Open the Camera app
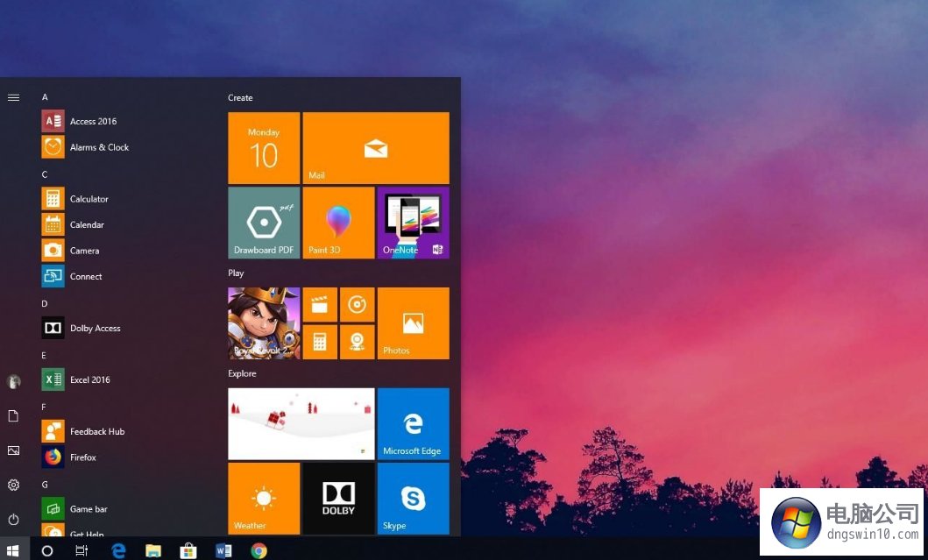The image size is (928, 560). point(83,250)
